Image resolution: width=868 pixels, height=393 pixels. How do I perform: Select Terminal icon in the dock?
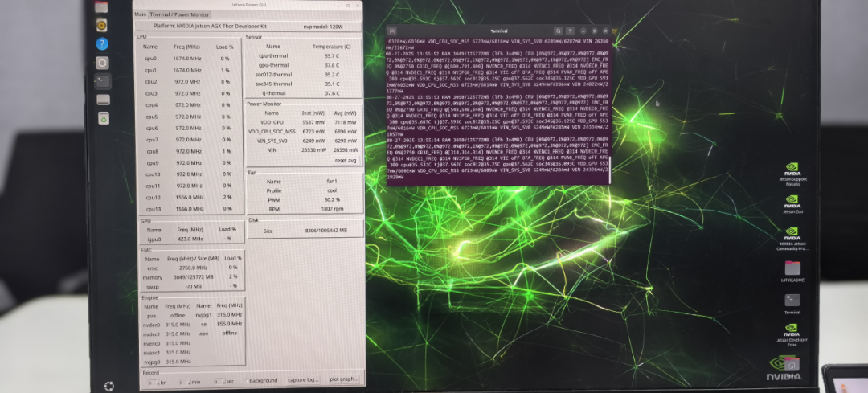[x=102, y=81]
